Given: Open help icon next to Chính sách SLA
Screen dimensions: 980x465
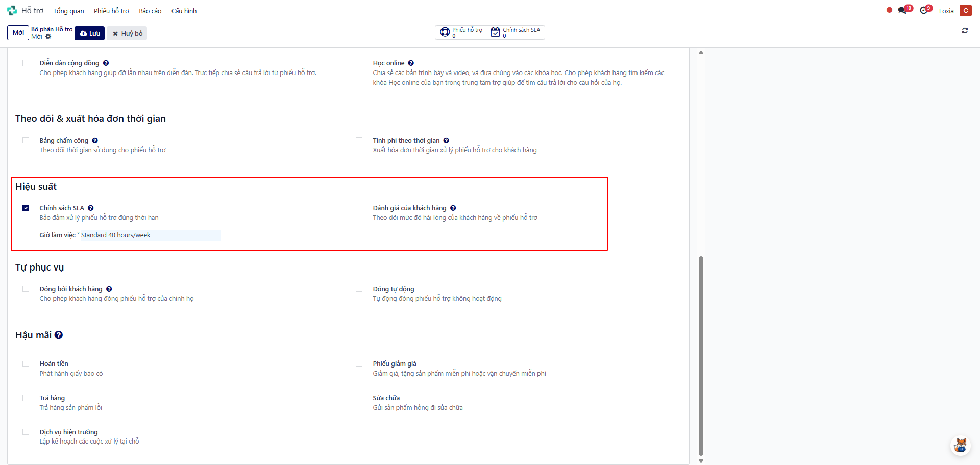Looking at the screenshot, I should pyautogui.click(x=91, y=208).
